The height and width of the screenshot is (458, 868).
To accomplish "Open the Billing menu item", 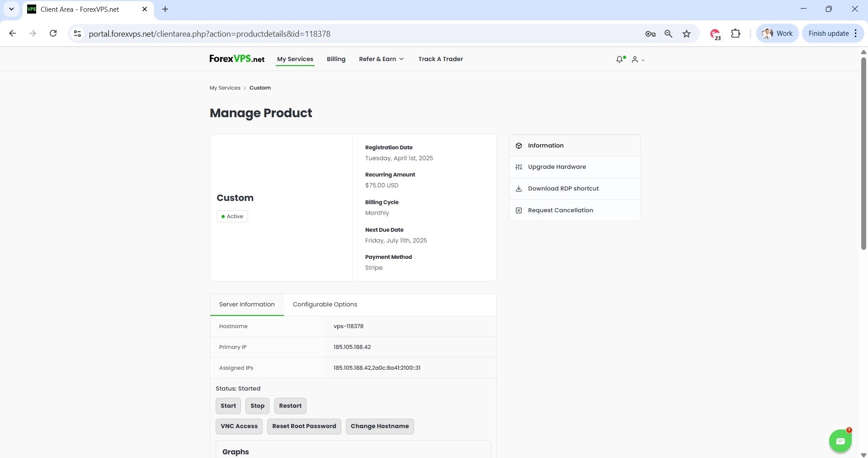I will pyautogui.click(x=336, y=59).
